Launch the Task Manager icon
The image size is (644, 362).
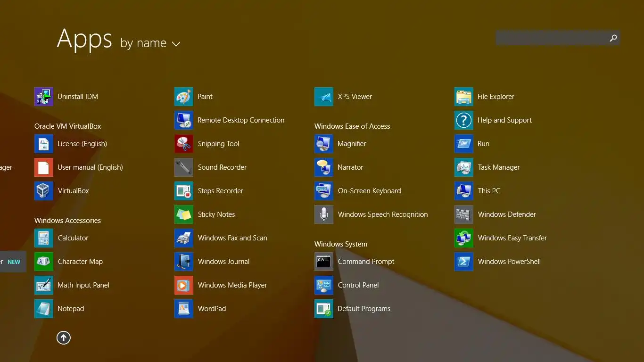[x=464, y=167]
